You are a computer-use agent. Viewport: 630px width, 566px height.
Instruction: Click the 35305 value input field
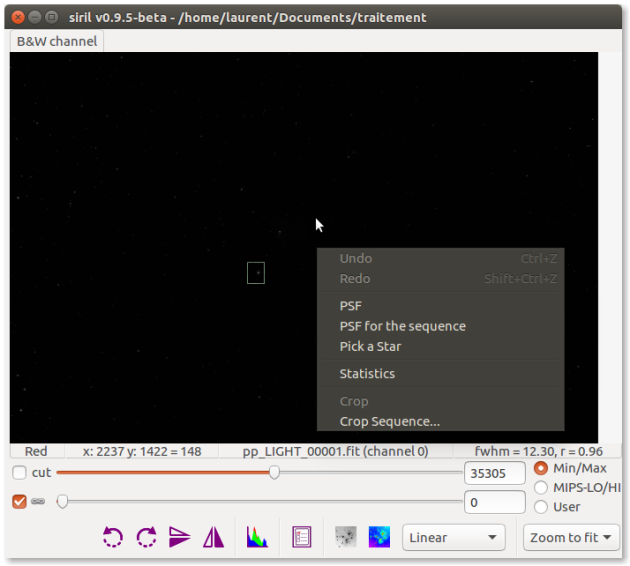pos(494,473)
